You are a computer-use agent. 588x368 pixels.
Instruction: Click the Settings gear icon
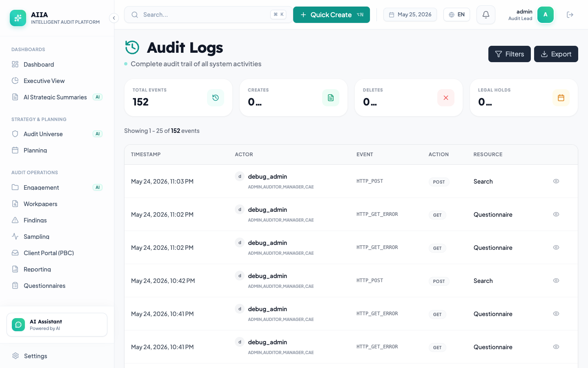coord(16,356)
